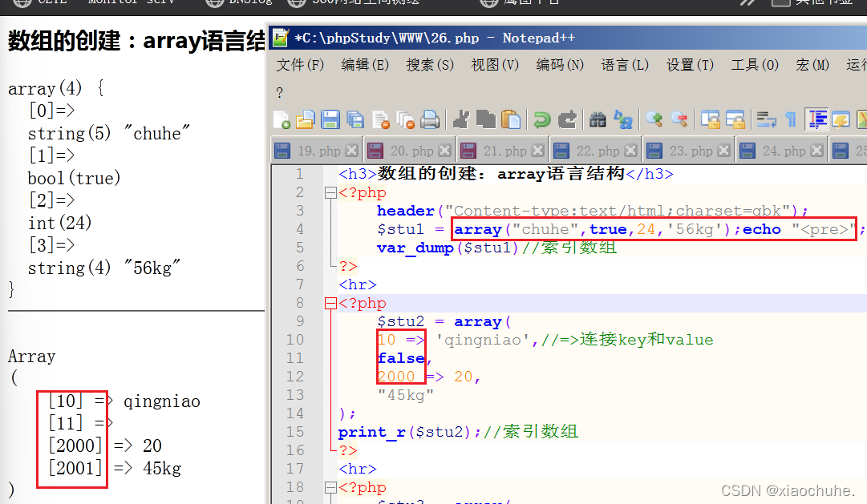Save all open files
Image resolution: width=867 pixels, height=504 pixels.
[355, 119]
